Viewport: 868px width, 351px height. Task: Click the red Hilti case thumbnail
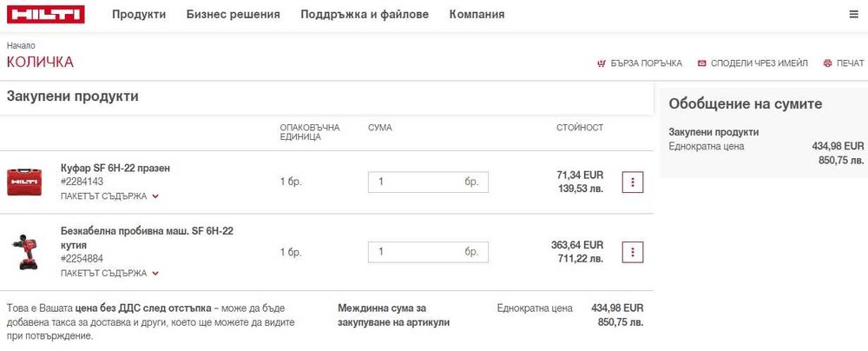tap(24, 182)
